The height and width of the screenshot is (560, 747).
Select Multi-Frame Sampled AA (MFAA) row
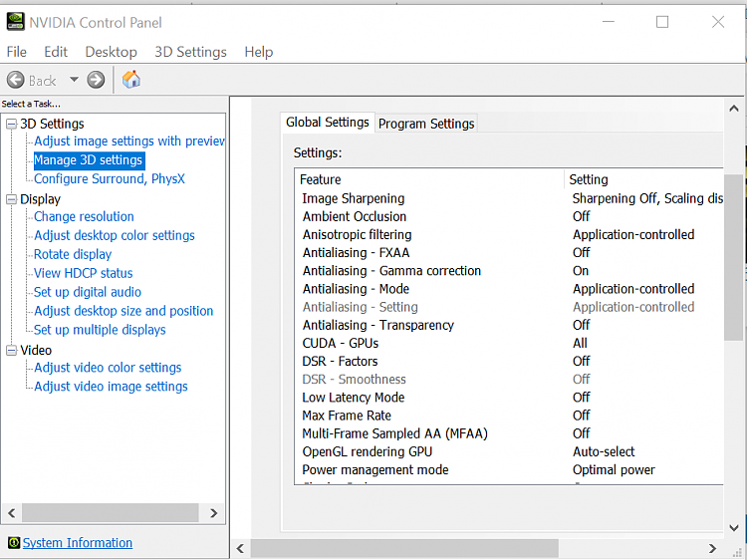tap(509, 433)
